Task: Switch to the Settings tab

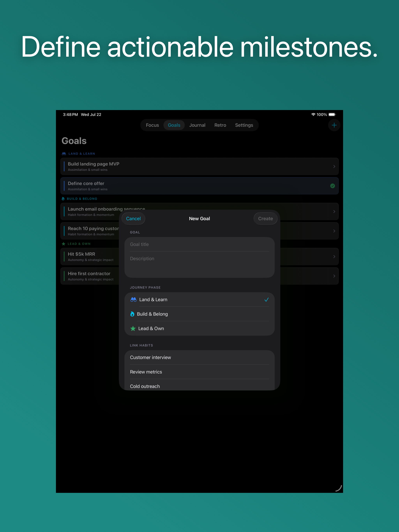Action: (244, 125)
